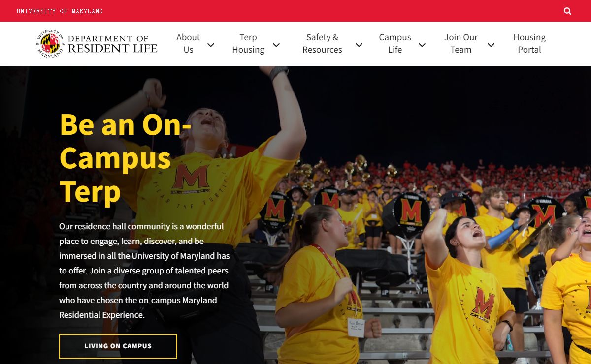This screenshot has height=364, width=591.
Task: Expand the Safety & Resources chevron
Action: click(359, 45)
